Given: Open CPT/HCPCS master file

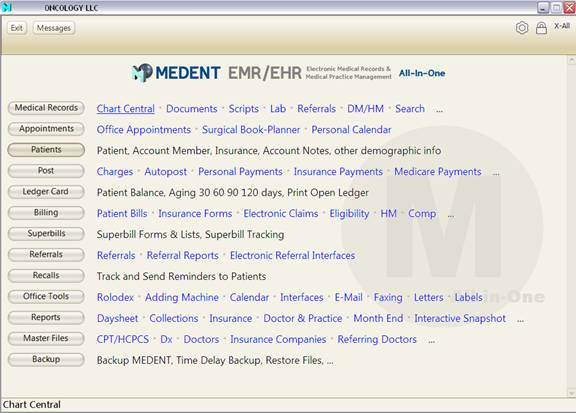Looking at the screenshot, I should (123, 339).
